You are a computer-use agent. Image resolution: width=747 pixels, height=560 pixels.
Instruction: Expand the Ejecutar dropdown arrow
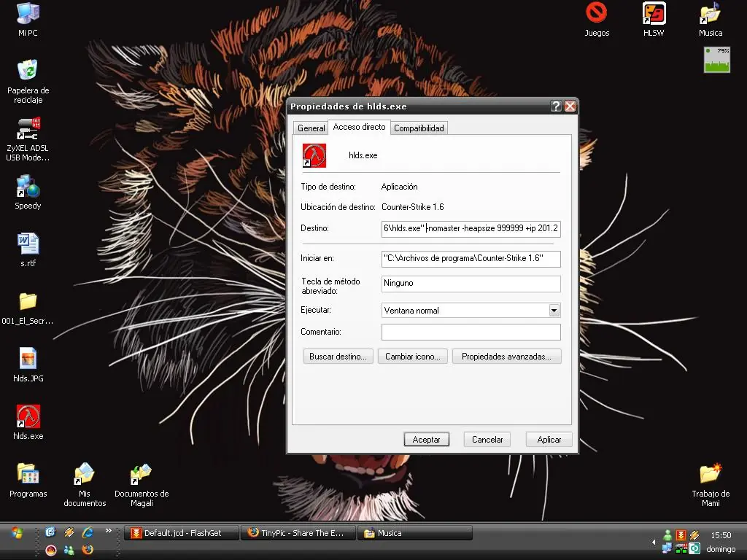pos(554,311)
